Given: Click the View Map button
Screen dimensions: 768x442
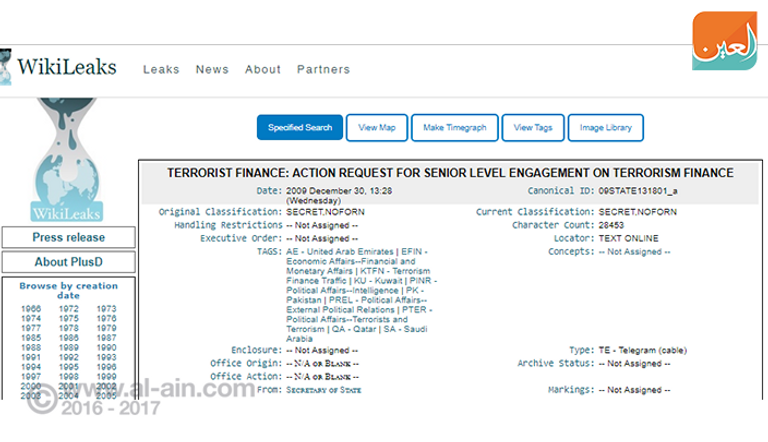Looking at the screenshot, I should point(377,128).
